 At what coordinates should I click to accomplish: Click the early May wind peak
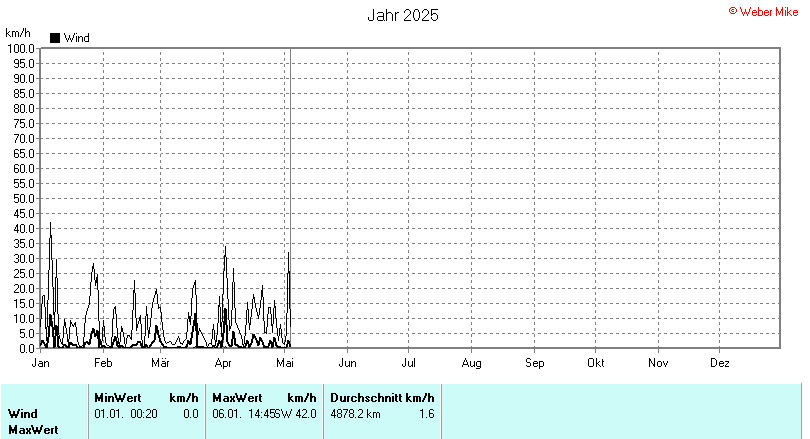pos(289,253)
